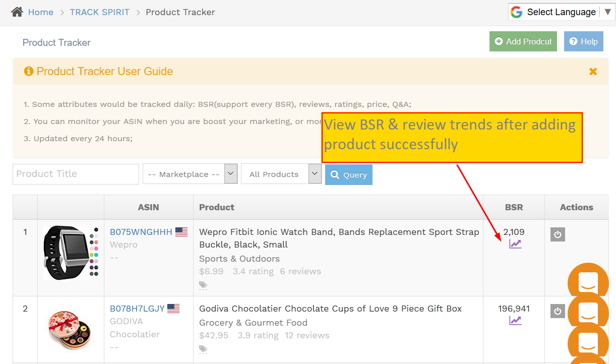Click the Home house icon in breadcrumb
The height and width of the screenshot is (364, 616).
(x=17, y=12)
